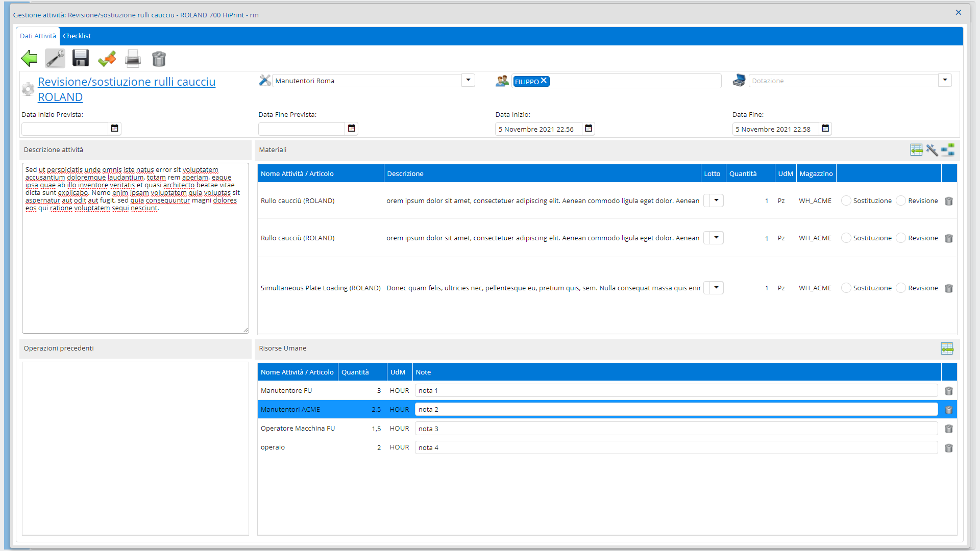Click the gear icon beside activity title
980x551 pixels.
28,89
